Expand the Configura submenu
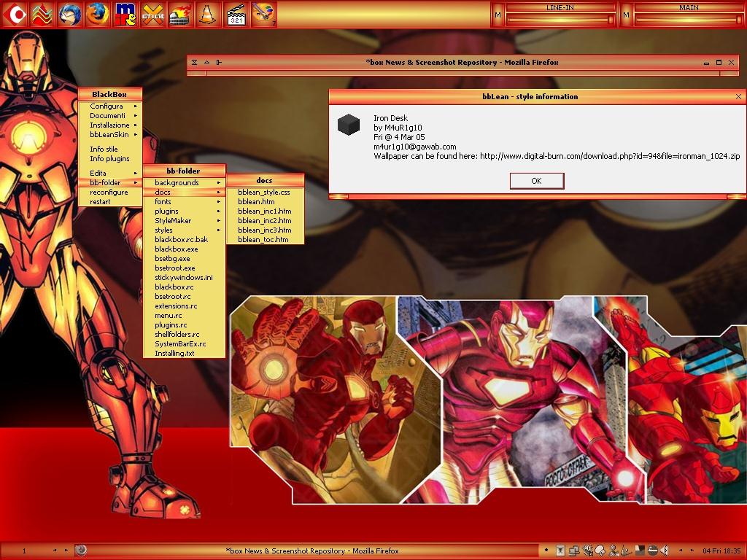Screen dimensions: 747x560 tap(110, 106)
